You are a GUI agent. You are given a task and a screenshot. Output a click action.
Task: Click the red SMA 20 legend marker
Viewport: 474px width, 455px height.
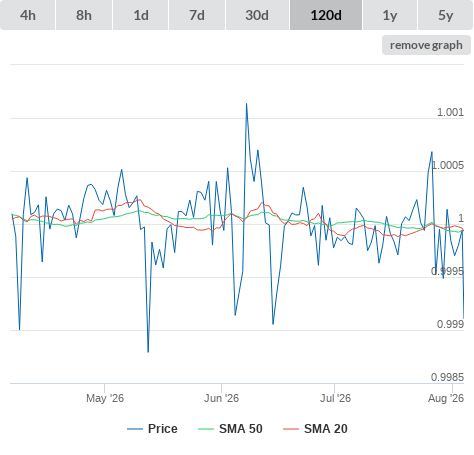click(291, 429)
